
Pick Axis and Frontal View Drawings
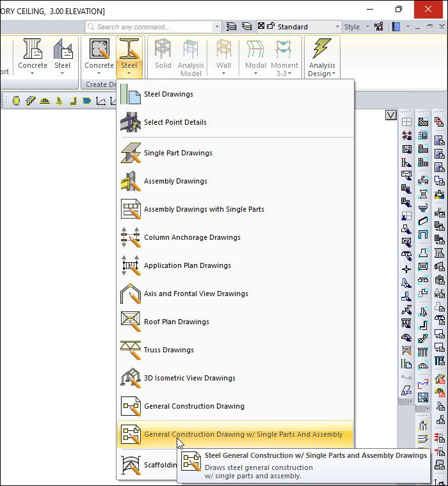click(x=196, y=294)
